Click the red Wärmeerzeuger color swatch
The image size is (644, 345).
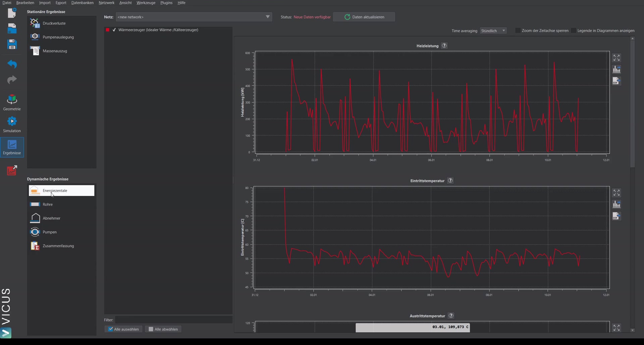tap(107, 30)
